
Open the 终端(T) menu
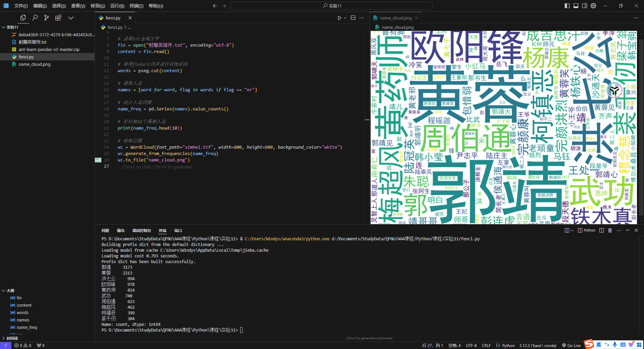pos(137,6)
